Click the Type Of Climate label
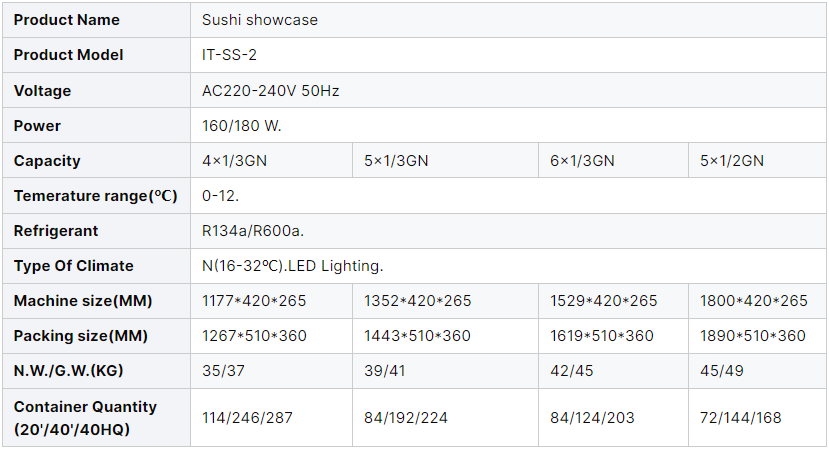 pos(74,266)
